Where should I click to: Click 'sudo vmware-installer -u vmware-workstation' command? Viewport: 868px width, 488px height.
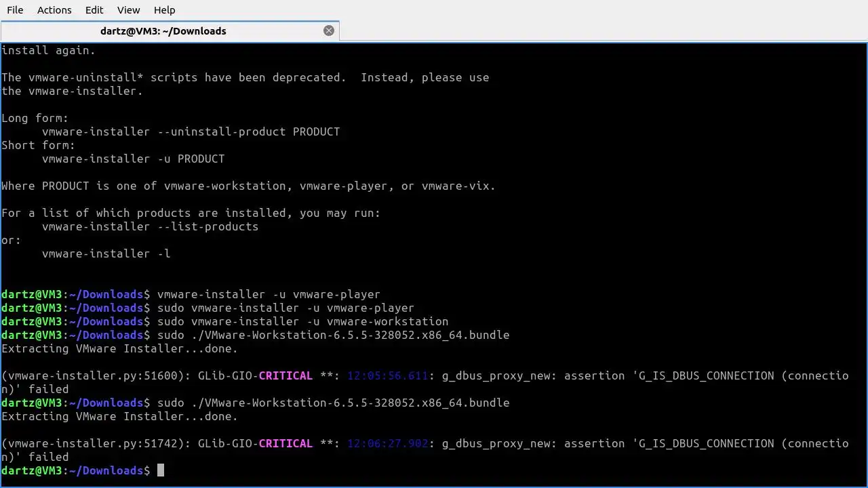[x=302, y=321]
